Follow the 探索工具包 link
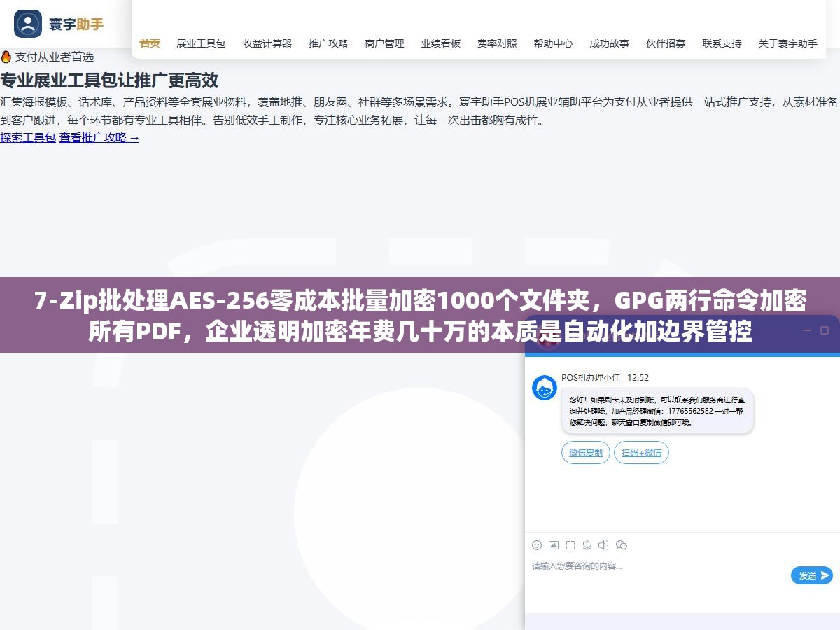 [28, 137]
